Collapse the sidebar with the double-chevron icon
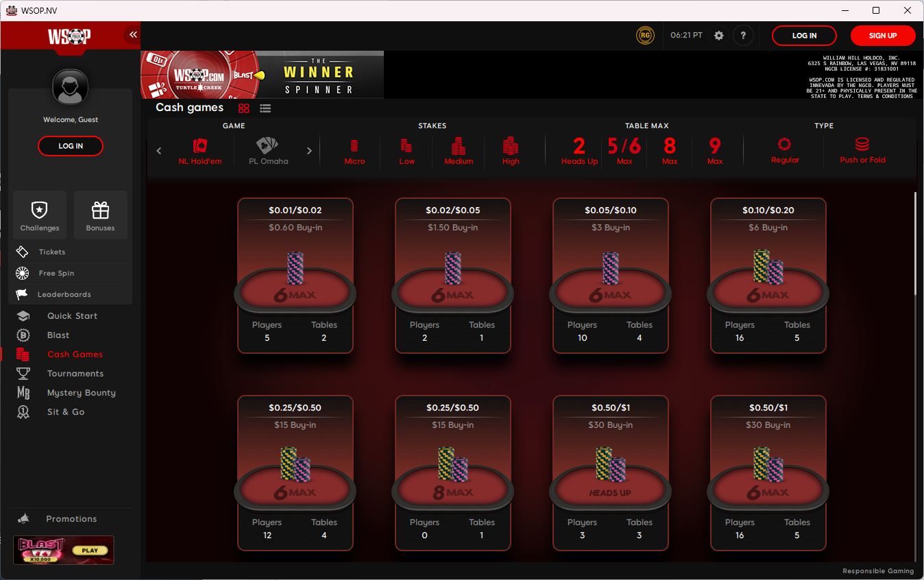 (133, 34)
